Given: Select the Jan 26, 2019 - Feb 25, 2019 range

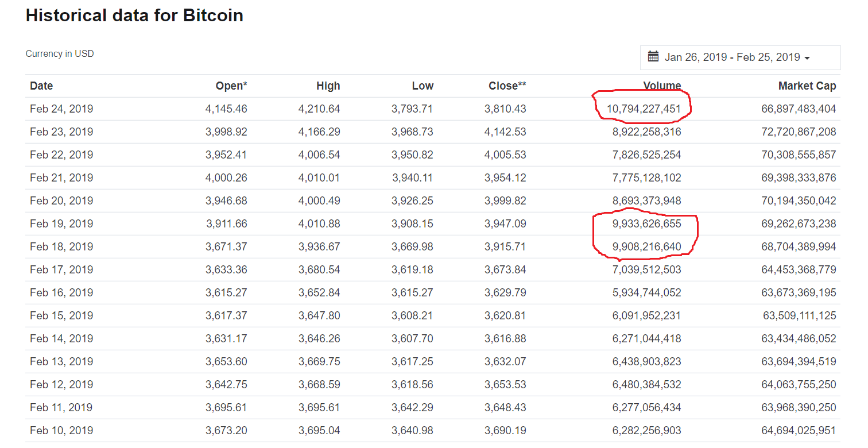Looking at the screenshot, I should [733, 57].
